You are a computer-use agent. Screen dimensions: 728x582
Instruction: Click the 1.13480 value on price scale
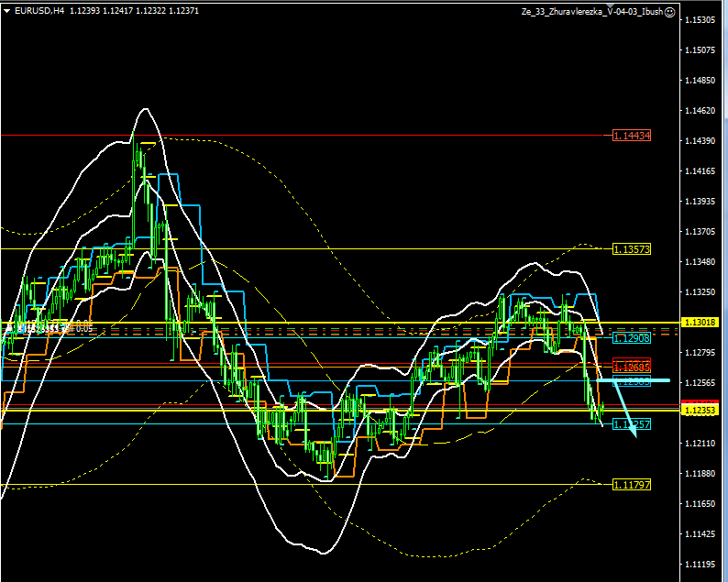click(x=700, y=262)
